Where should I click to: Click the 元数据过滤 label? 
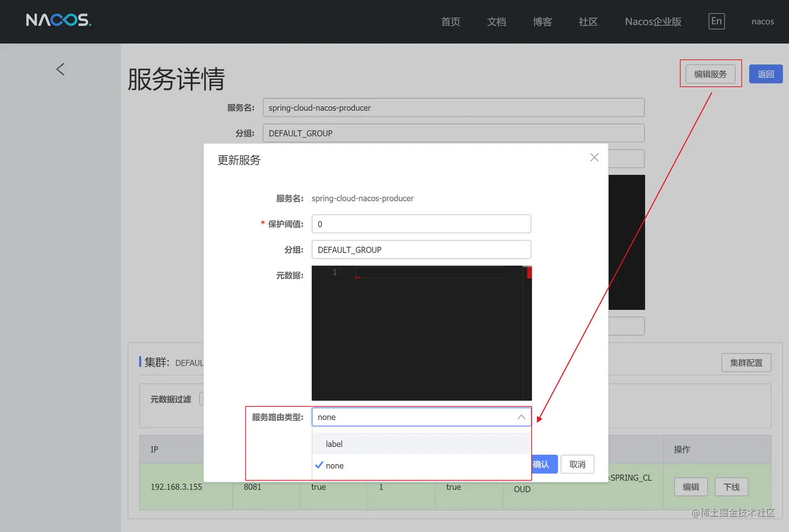coord(171,399)
